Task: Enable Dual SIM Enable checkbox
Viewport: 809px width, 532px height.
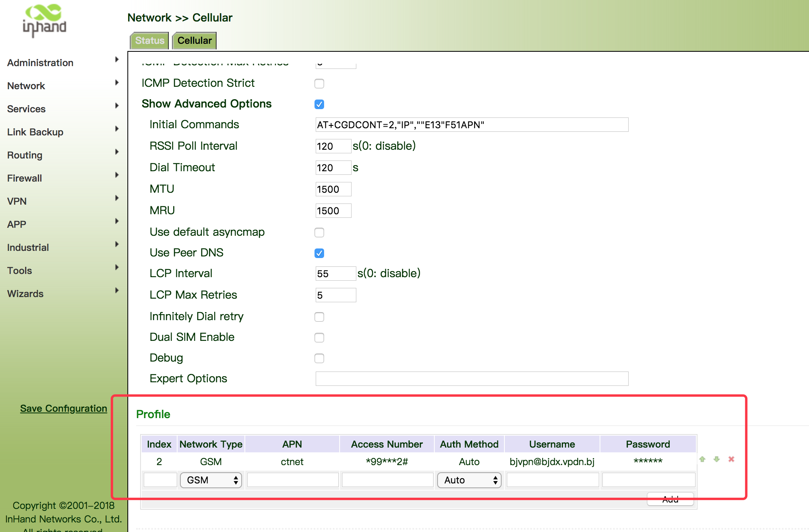Action: click(319, 338)
